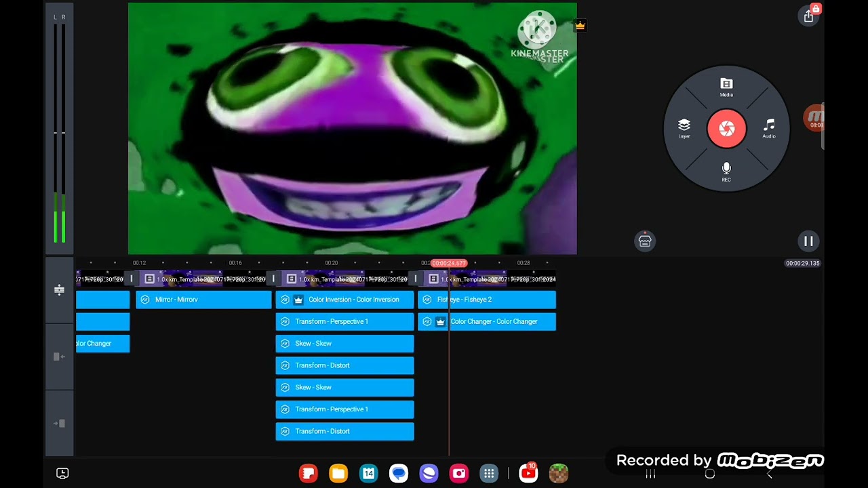Expand the timeline with the collapse-tracks icon
The width and height of the screenshot is (868, 488).
point(59,290)
